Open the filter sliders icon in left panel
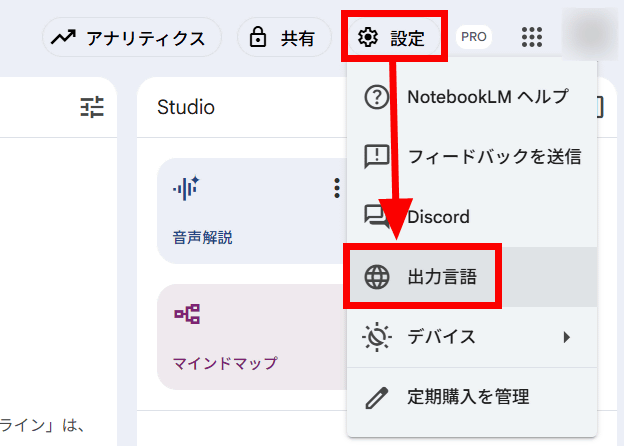624x446 pixels. 92,107
